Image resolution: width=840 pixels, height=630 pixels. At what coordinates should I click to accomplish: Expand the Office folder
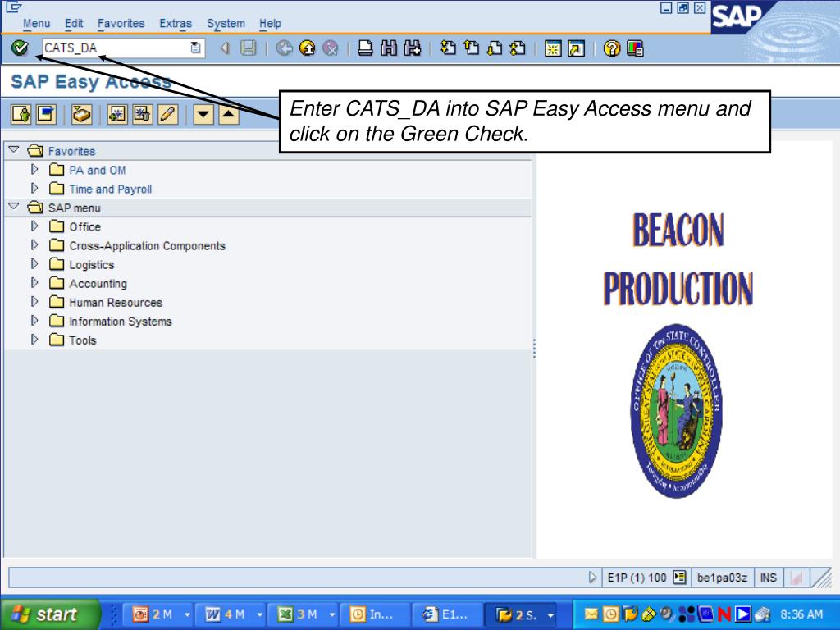34,226
